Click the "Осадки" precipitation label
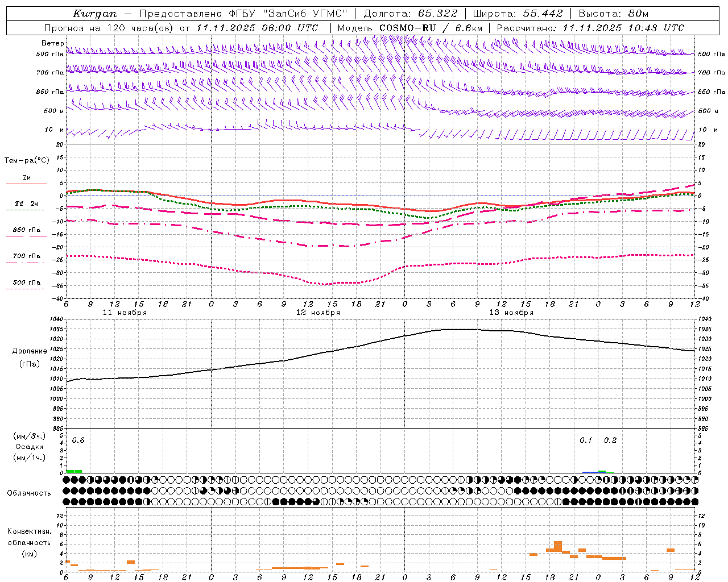728x582 pixels. [29, 447]
